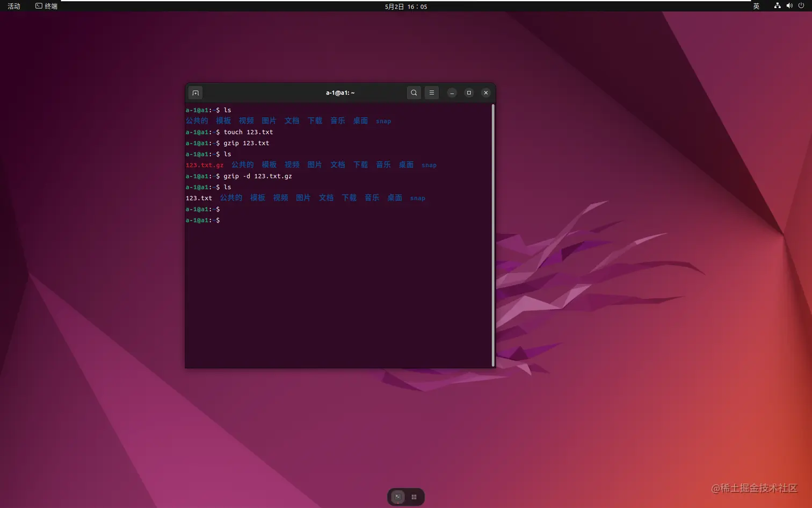This screenshot has height=508, width=812.
Task: Click the speaker volume icon in top bar
Action: (x=789, y=6)
